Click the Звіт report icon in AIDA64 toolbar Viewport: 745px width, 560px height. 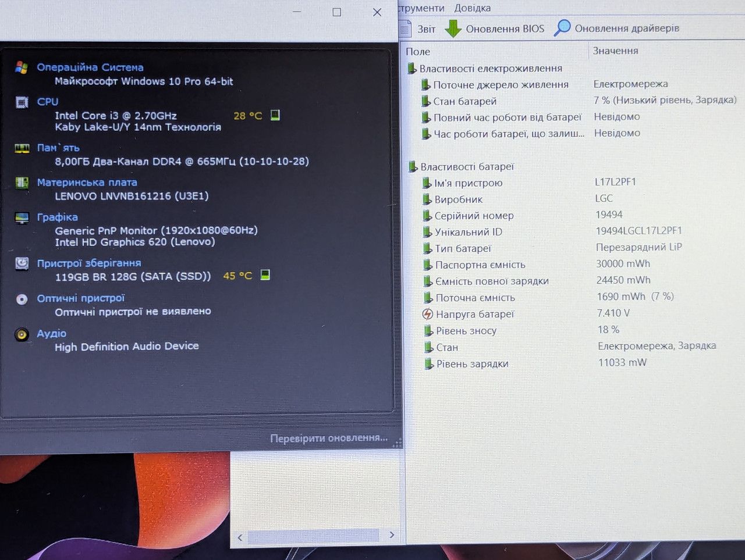(405, 28)
